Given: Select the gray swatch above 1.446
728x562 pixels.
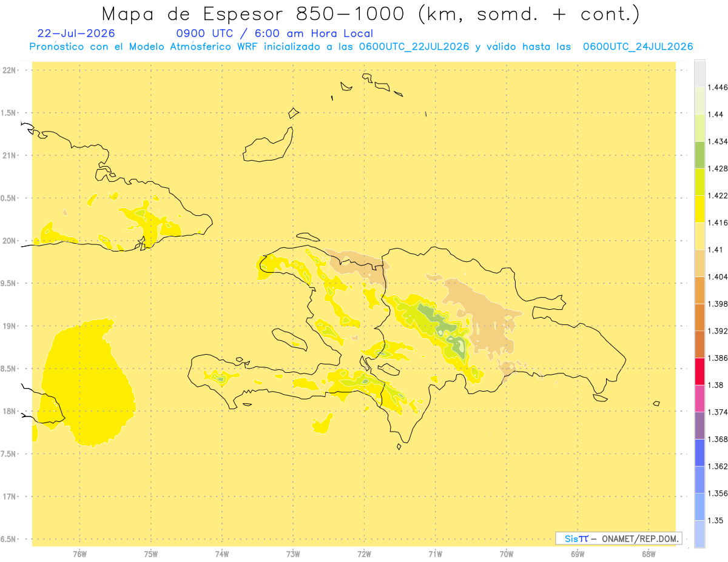Looking at the screenshot, I should (699, 74).
